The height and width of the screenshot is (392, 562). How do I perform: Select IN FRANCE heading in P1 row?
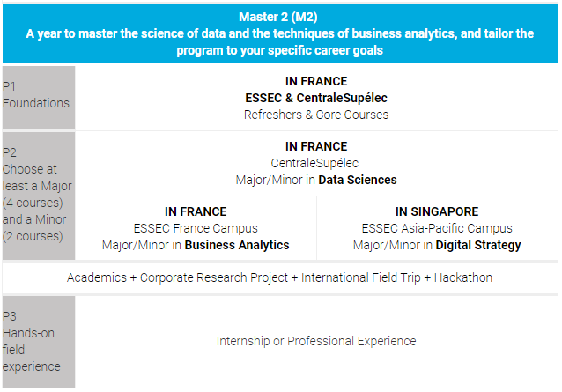click(316, 81)
